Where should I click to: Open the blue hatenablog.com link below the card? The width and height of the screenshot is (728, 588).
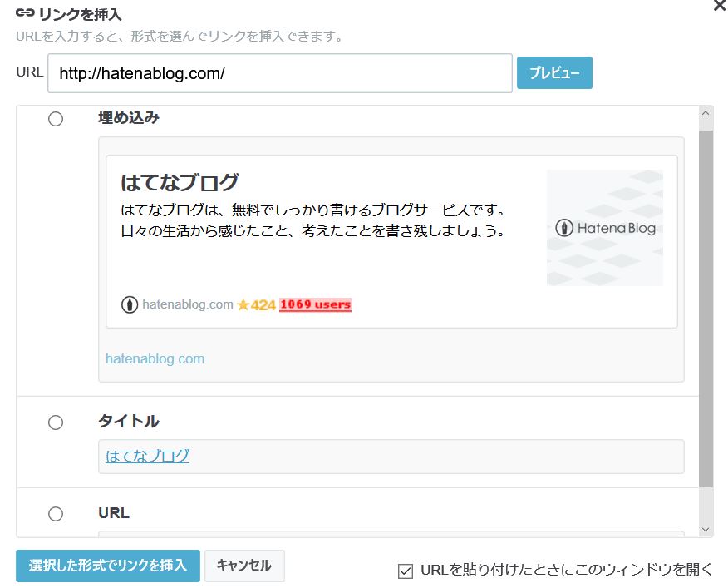click(x=155, y=358)
